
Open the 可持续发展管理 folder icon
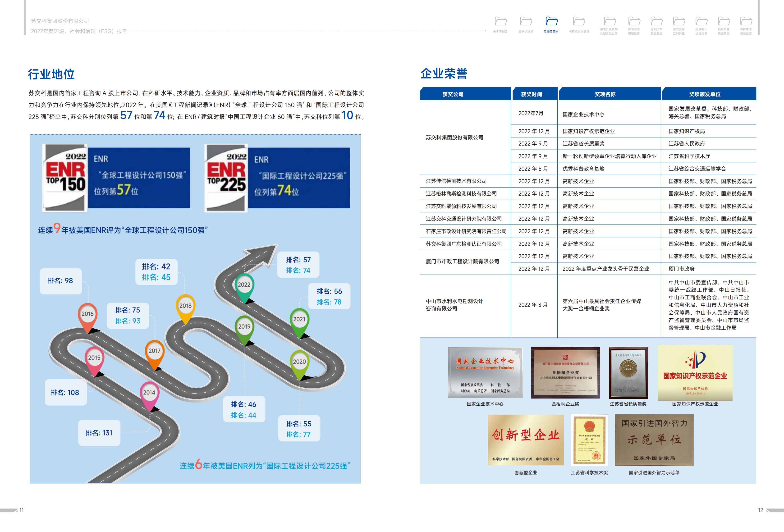point(579,21)
